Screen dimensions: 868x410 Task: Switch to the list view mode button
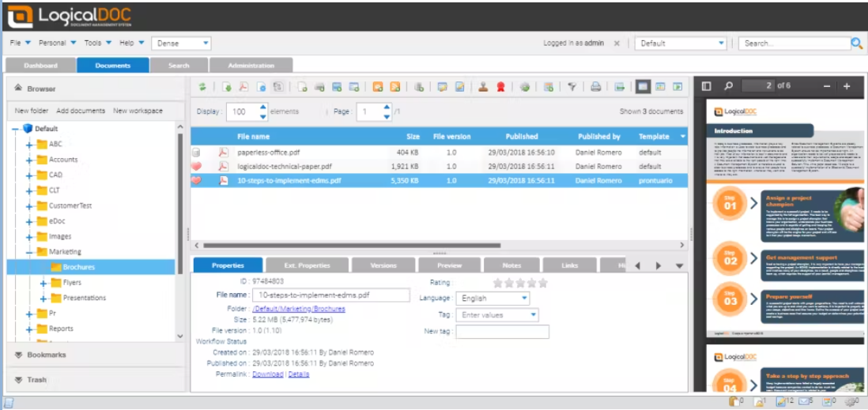[x=643, y=87]
